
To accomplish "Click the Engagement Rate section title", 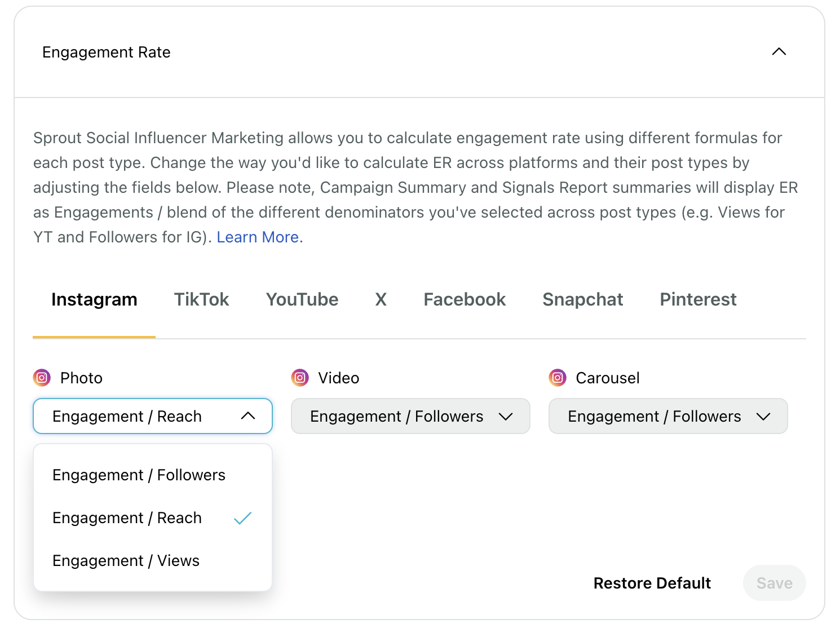I will click(x=107, y=52).
